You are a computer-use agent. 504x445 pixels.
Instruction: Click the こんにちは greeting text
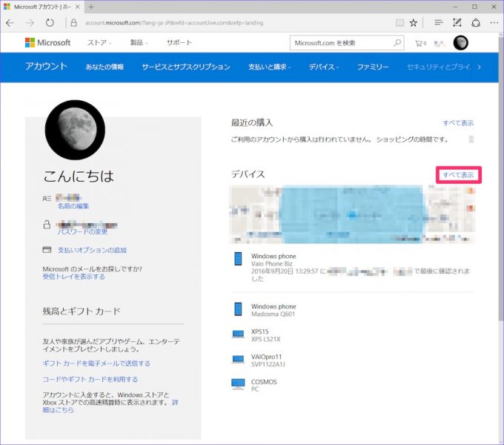[79, 177]
